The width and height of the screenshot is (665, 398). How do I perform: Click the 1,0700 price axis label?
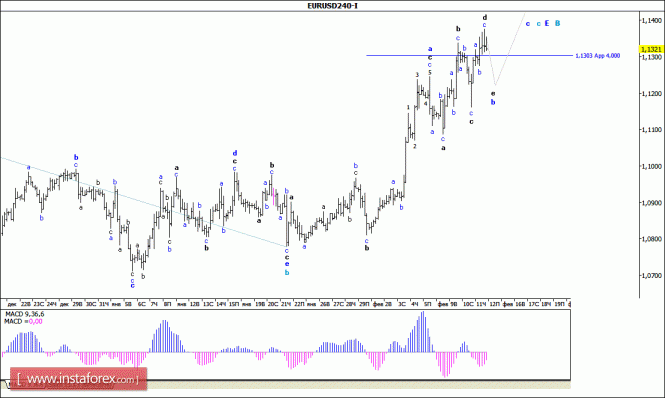(x=651, y=275)
